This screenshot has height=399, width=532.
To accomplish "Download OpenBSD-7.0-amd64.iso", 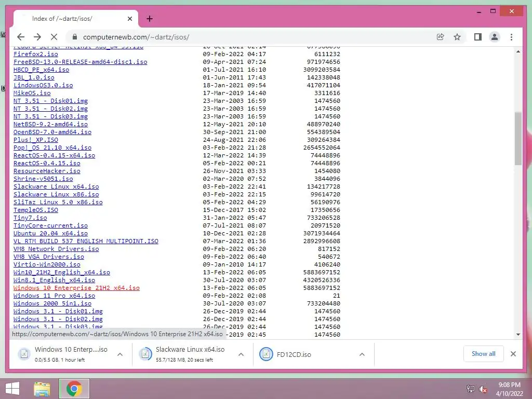I will tap(52, 132).
